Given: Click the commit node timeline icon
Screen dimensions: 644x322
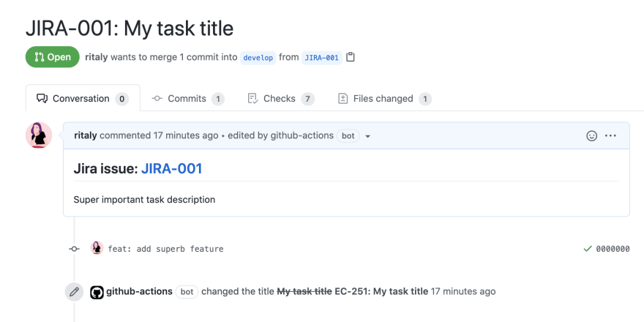Looking at the screenshot, I should [74, 249].
